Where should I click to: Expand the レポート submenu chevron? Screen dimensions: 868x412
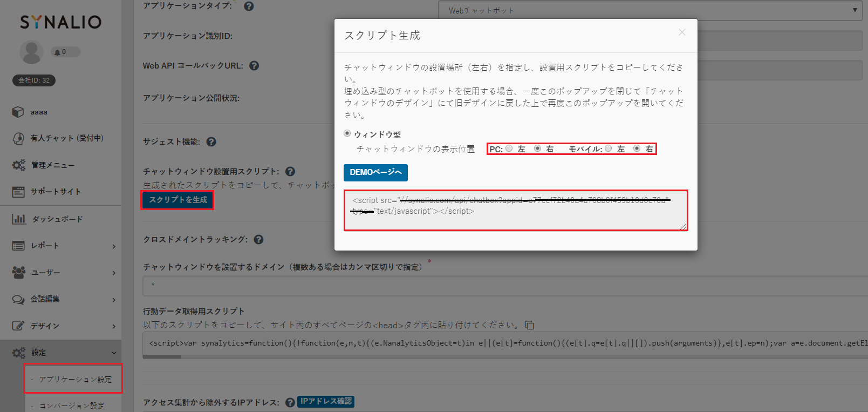114,246
